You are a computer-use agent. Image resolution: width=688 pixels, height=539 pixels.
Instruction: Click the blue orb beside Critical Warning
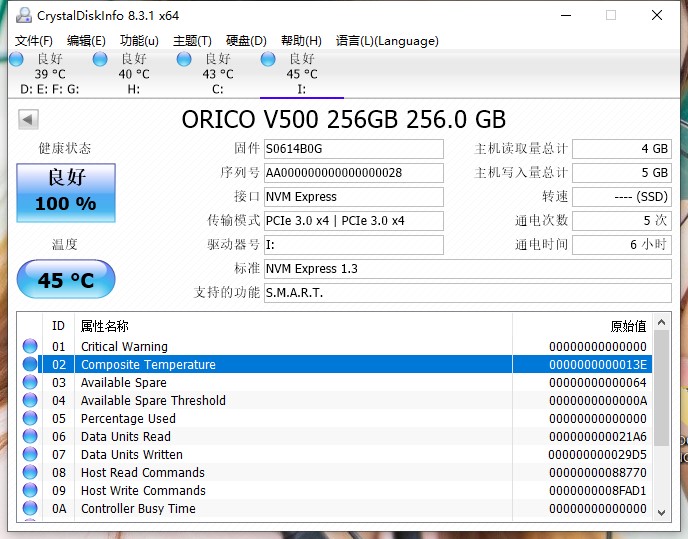30,347
